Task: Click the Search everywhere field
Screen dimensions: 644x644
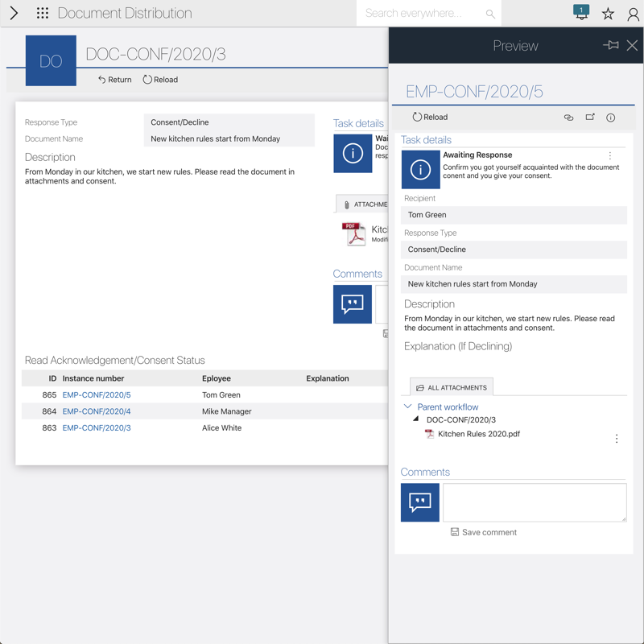Action: tap(423, 14)
